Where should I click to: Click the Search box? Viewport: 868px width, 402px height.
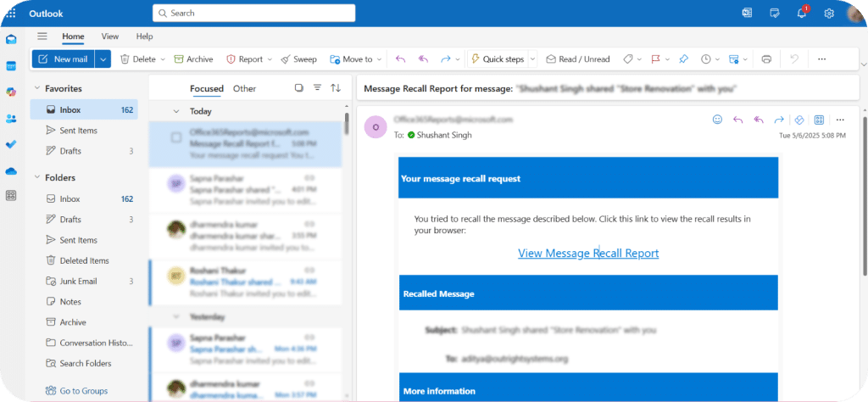pos(253,13)
